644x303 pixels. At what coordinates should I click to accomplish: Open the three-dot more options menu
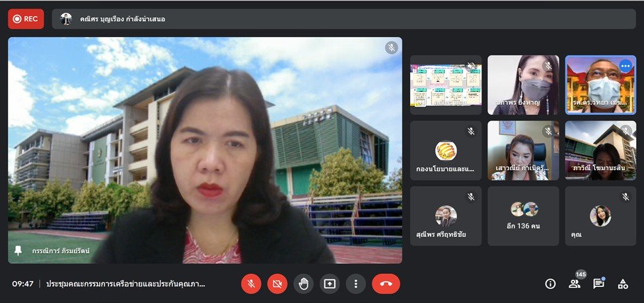click(356, 284)
